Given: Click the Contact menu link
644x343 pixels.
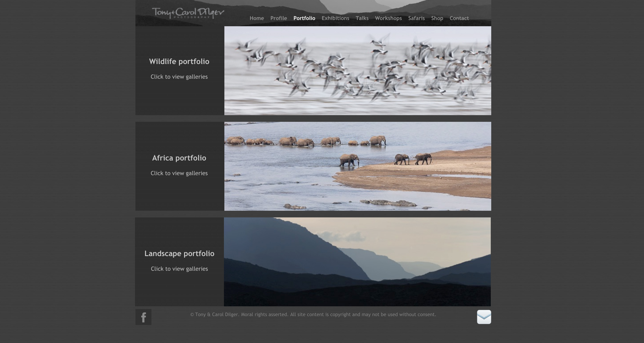Looking at the screenshot, I should coord(459,18).
